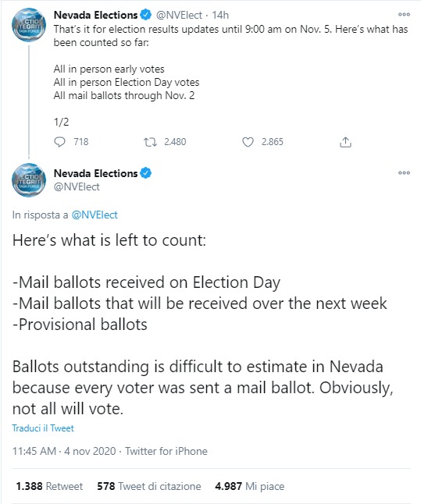Click the 11:45 AM 4 nov 2020 timestamp

64,451
